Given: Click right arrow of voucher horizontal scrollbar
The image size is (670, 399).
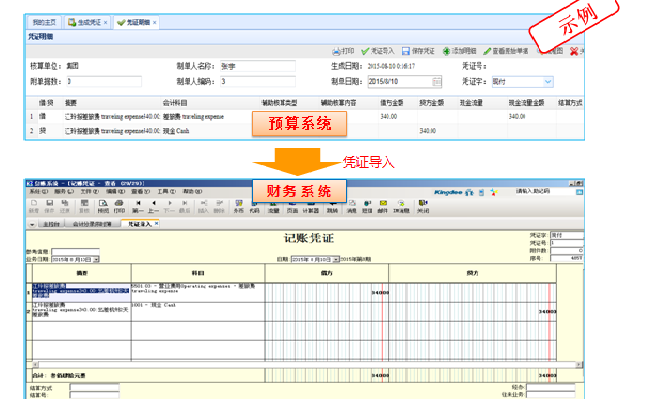Looking at the screenshot, I should point(579,364).
